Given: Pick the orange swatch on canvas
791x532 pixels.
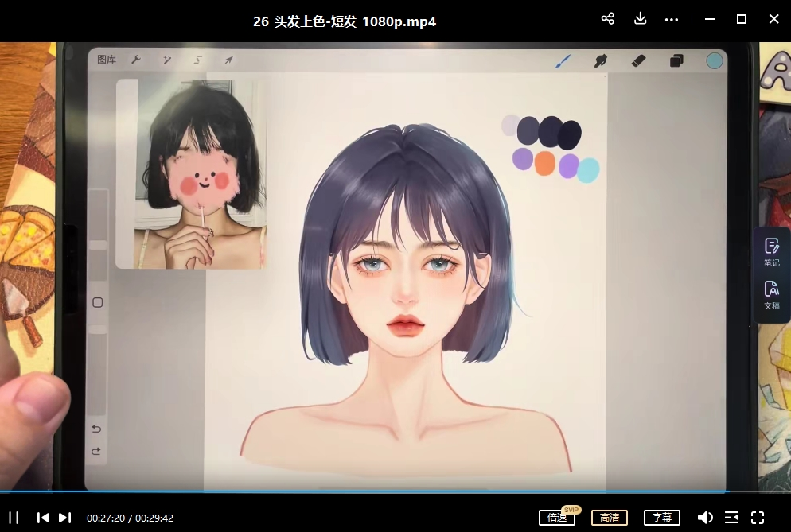Looking at the screenshot, I should (x=545, y=163).
